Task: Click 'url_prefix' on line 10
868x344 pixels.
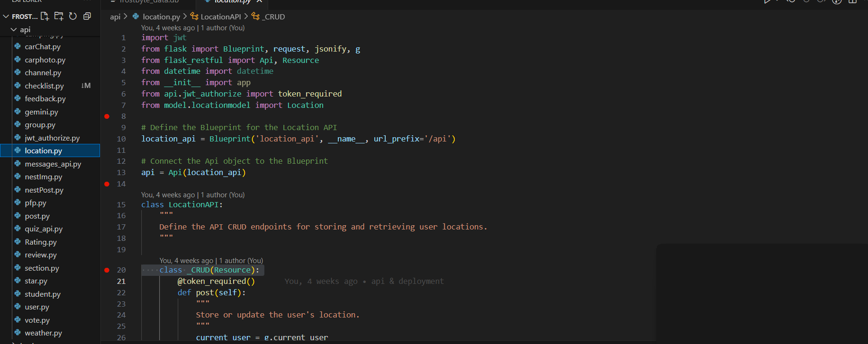Action: (396, 139)
